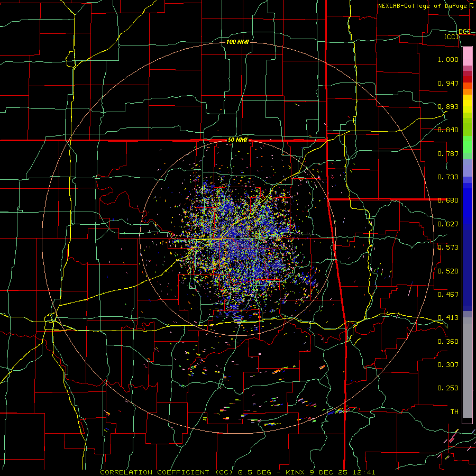Click the 0.680 scale value
476x476 pixels.
point(448,200)
